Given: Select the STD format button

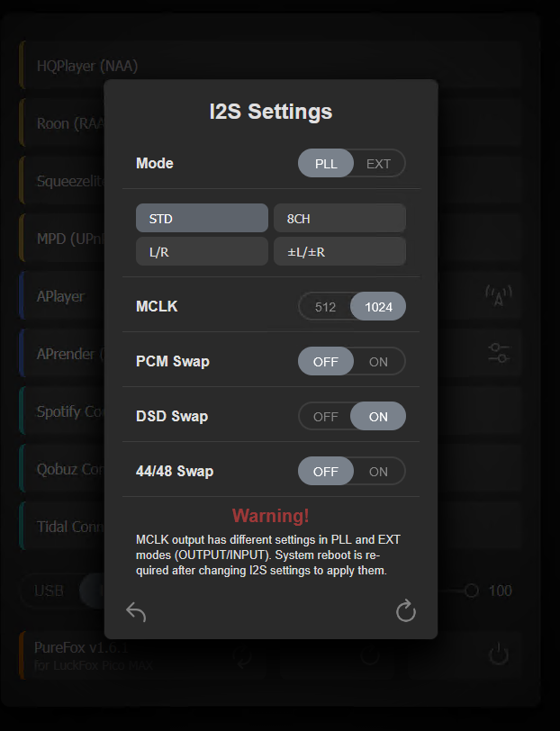Looking at the screenshot, I should click(x=202, y=219).
